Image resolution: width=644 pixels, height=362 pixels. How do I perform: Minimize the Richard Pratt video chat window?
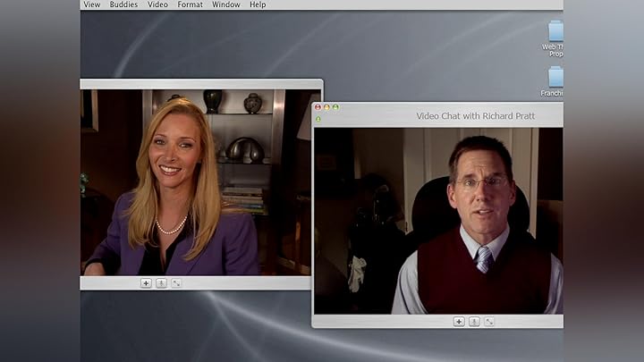click(326, 107)
